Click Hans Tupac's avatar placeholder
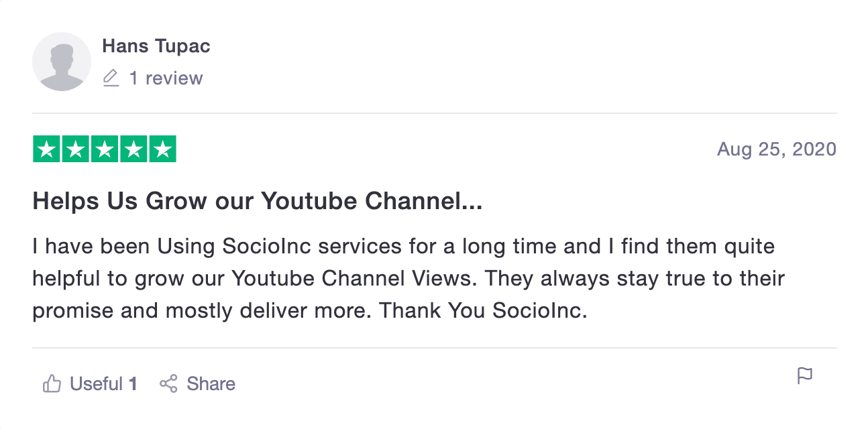This screenshot has width=868, height=429. point(62,62)
